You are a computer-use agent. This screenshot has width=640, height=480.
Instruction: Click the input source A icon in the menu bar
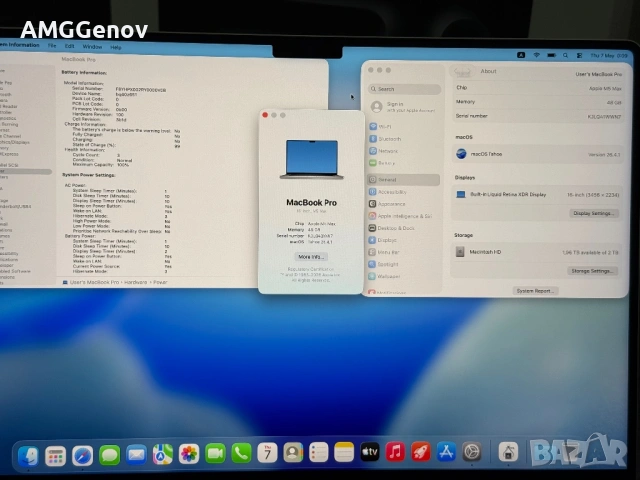coord(521,55)
